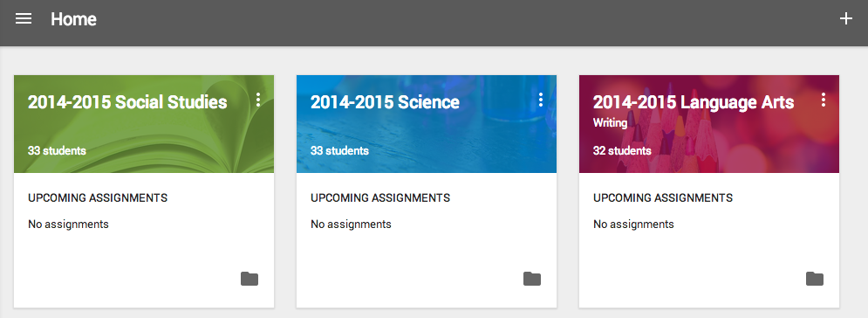Open Language Arts class Drive folder

(x=814, y=279)
